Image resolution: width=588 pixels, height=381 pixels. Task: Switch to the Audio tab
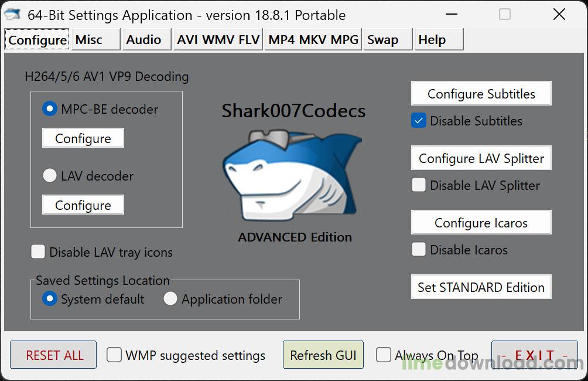click(x=146, y=39)
